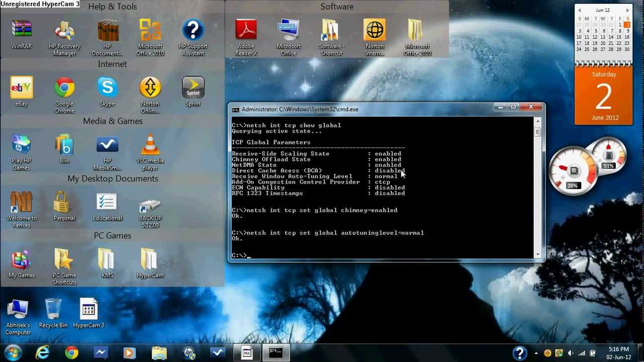Open Adobe Reader X shortcut
The width and height of the screenshot is (644, 362).
(x=246, y=38)
